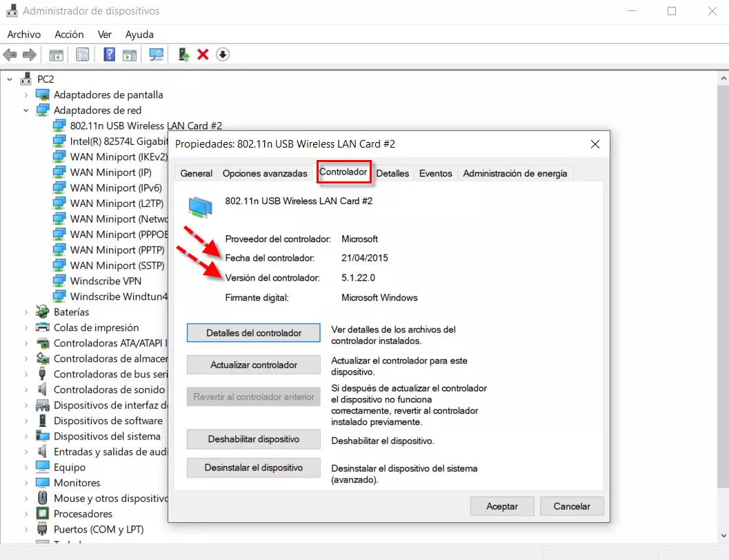This screenshot has height=560, width=729.
Task: Expand the Procesadores category
Action: [x=26, y=514]
